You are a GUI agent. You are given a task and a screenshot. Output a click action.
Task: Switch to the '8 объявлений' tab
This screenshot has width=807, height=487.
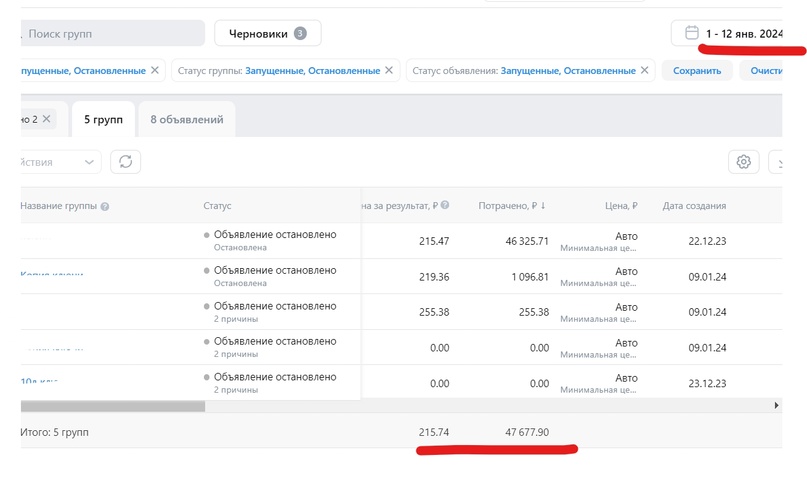(187, 120)
